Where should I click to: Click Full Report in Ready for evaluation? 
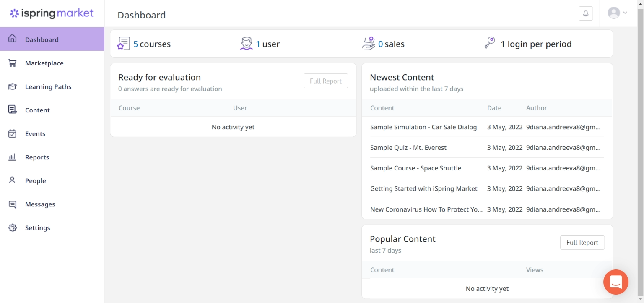point(326,81)
